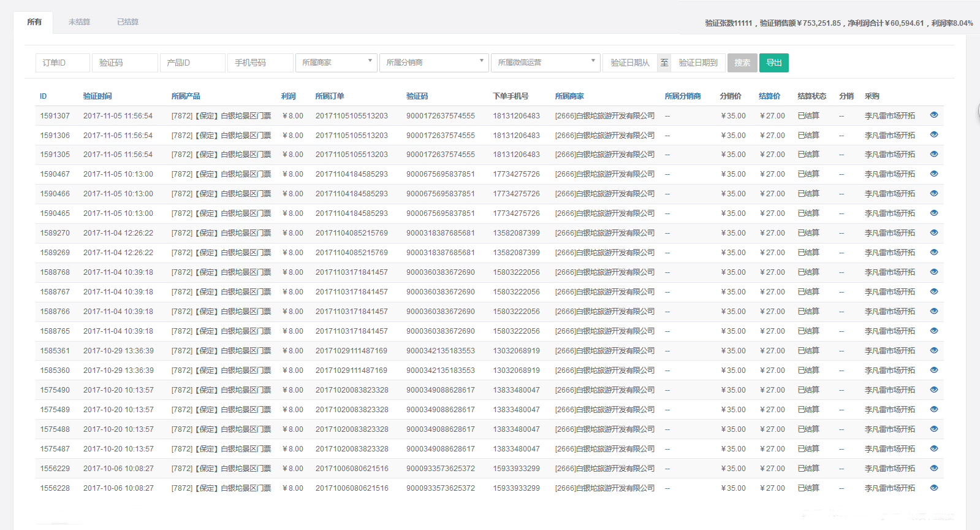Image resolution: width=980 pixels, height=530 pixels.
Task: Focus the 产品ID input field
Action: (x=192, y=63)
